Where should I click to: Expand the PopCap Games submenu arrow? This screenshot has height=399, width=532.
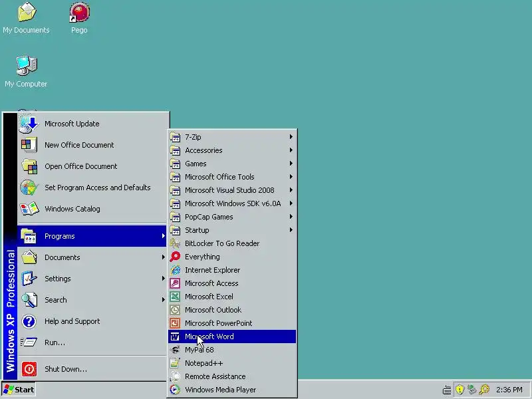291,217
